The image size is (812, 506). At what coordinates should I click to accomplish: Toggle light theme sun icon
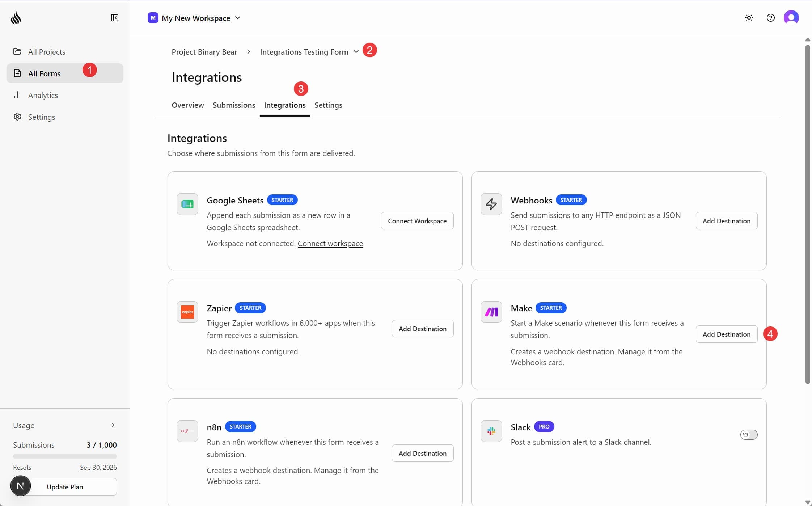tap(749, 18)
